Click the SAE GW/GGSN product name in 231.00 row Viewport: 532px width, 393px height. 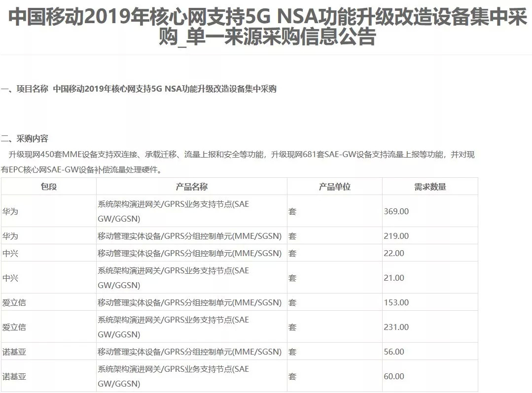click(x=174, y=327)
